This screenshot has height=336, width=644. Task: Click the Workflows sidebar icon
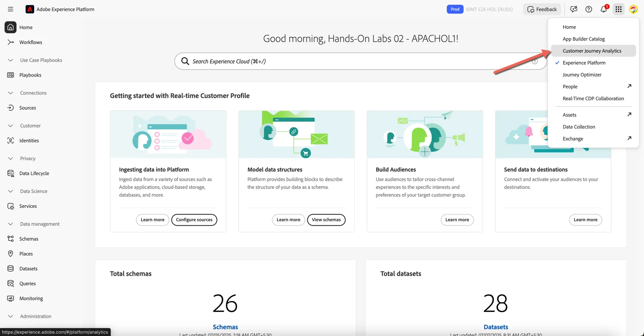10,42
